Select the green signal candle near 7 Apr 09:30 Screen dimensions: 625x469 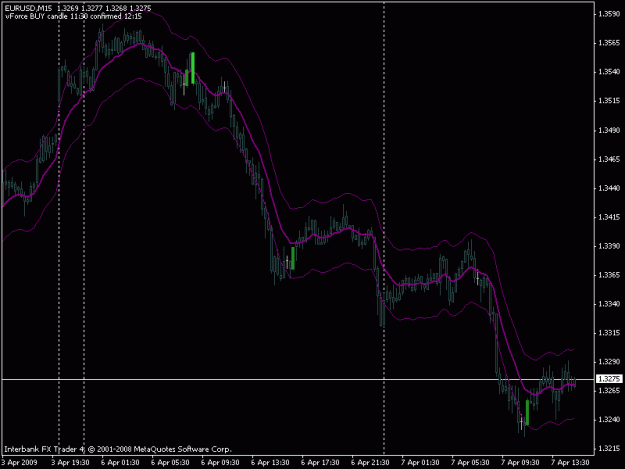[527, 412]
